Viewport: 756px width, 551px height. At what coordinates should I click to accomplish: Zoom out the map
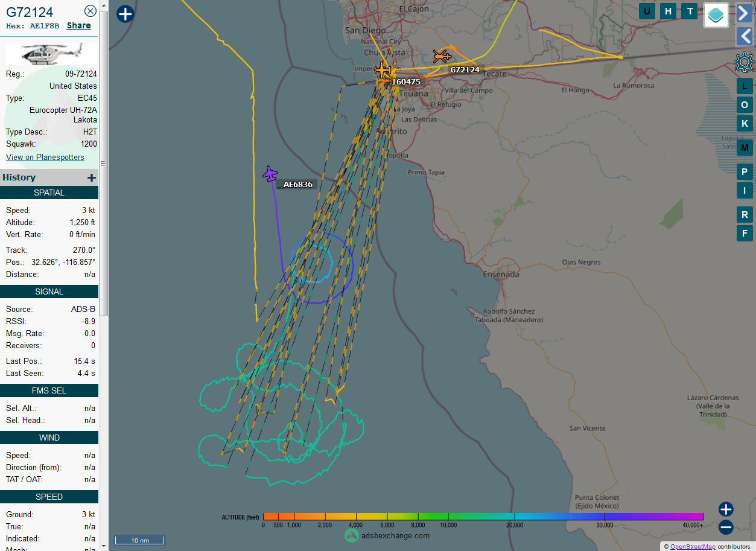[x=726, y=527]
